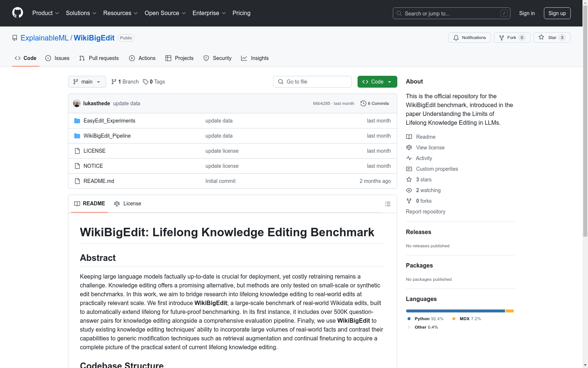Open the WikiBigEdit repository title link
Screen dimensions: 588x368
coord(94,38)
